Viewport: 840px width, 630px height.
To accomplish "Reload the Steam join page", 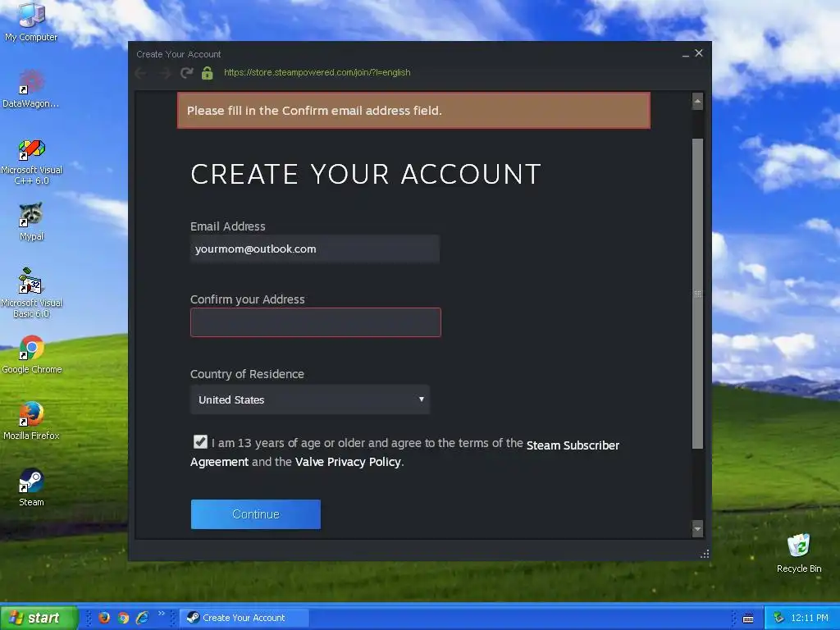I will click(x=186, y=73).
